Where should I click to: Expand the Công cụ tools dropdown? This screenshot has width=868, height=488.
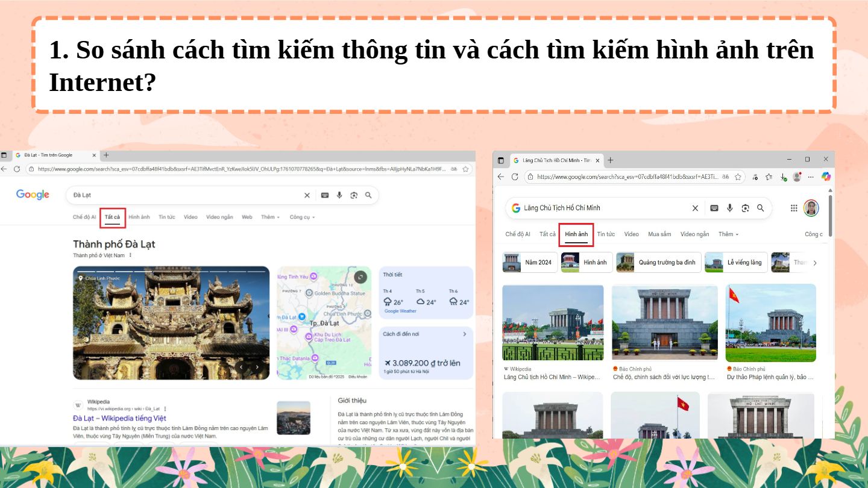302,217
